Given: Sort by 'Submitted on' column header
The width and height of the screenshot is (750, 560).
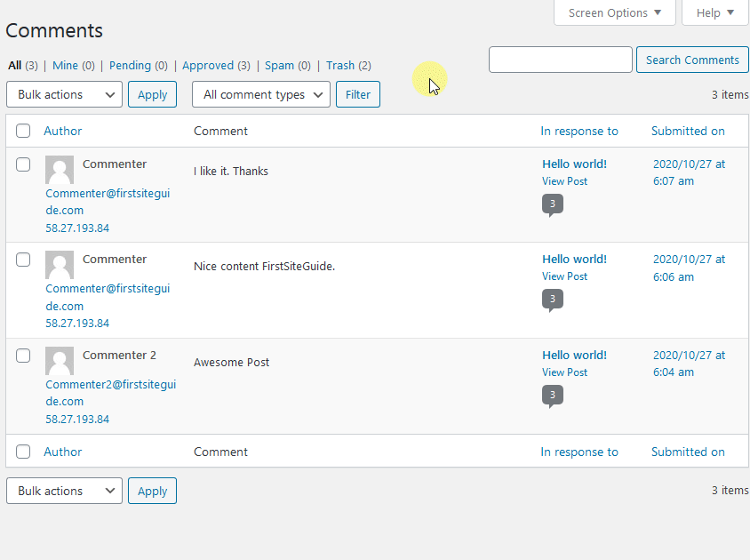Looking at the screenshot, I should [688, 132].
